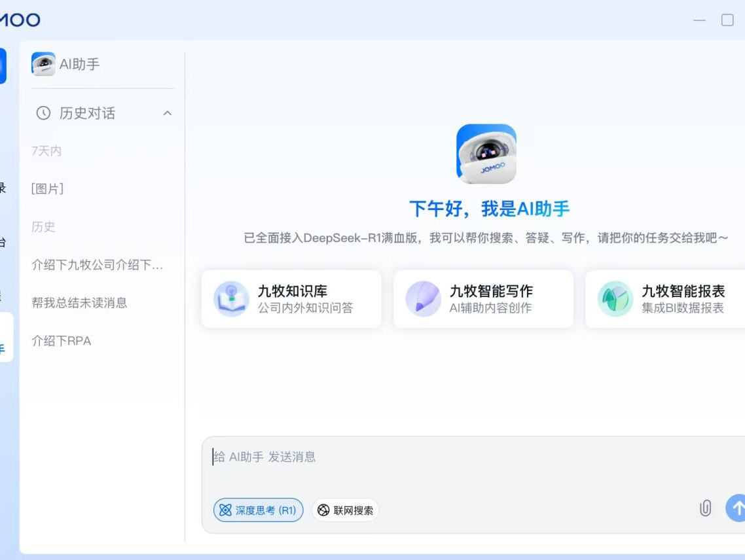The height and width of the screenshot is (560, 745).
Task: Collapse the 历史对话 history list
Action: [167, 113]
